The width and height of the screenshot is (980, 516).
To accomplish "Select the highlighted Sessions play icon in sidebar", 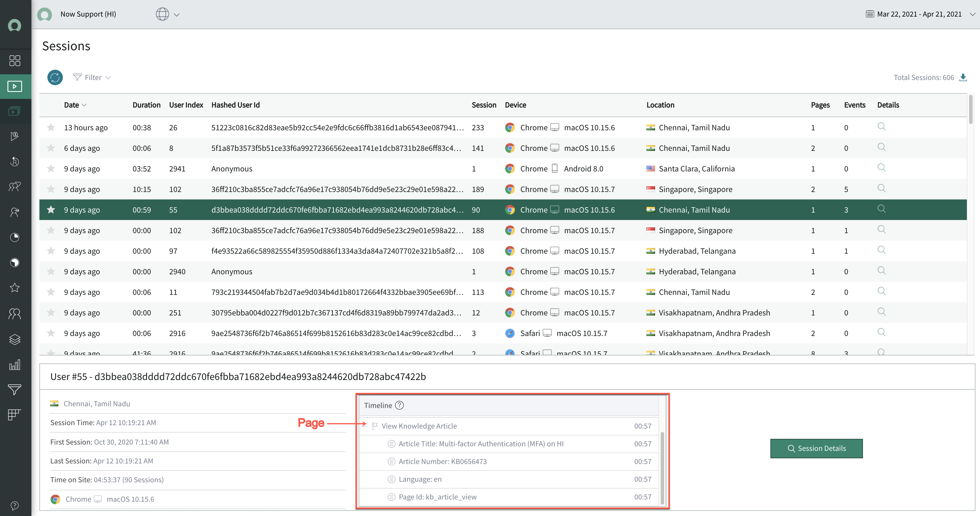I will (x=15, y=86).
